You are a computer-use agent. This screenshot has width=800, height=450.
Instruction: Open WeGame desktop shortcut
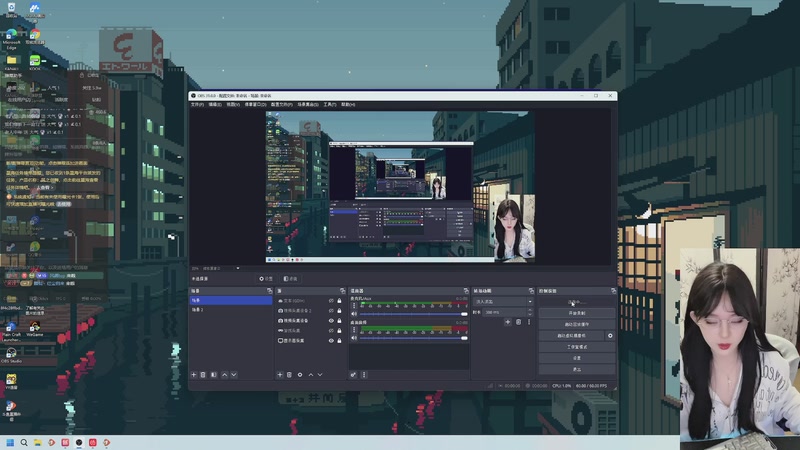pos(35,329)
